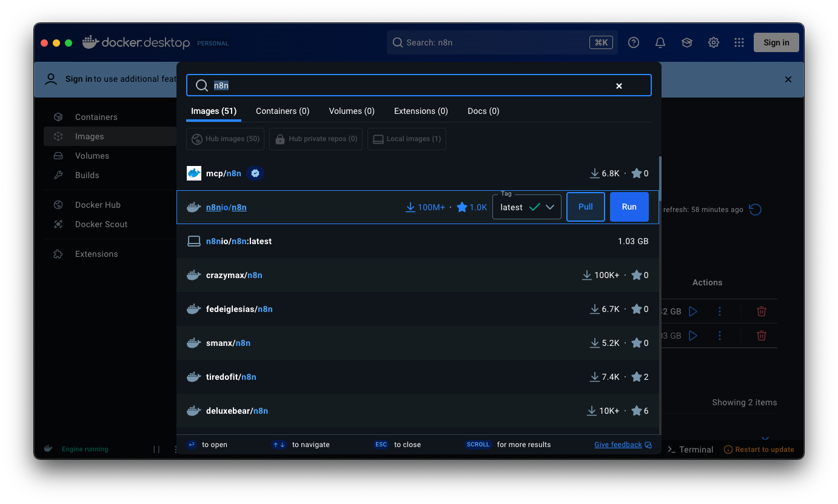
Task: Open more actions for image row ending 03 GB
Action: pyautogui.click(x=720, y=335)
